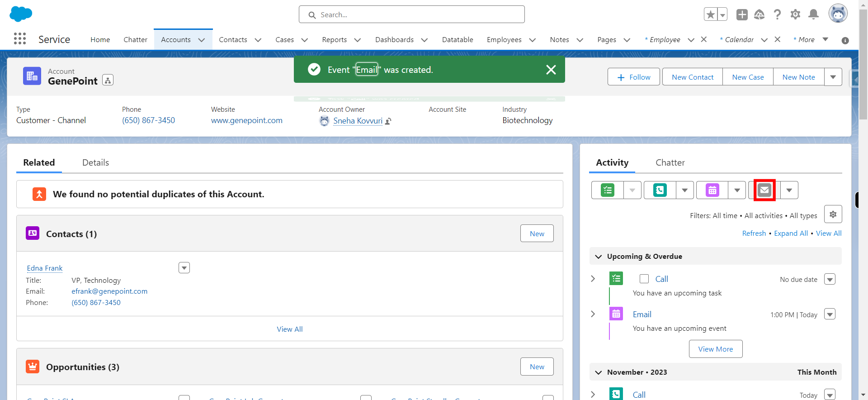Open the Accounts tab dropdown chevron

coord(202,40)
